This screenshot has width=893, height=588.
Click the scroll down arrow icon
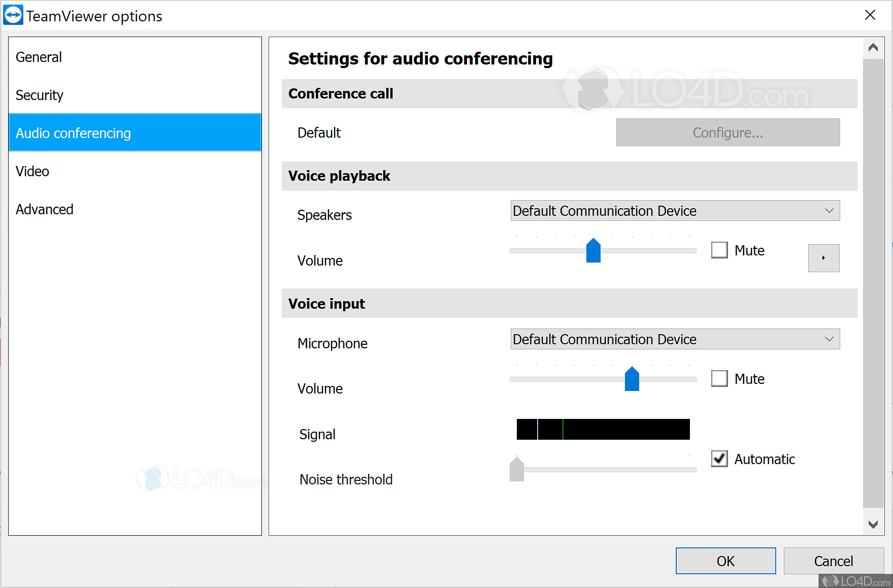tap(873, 525)
